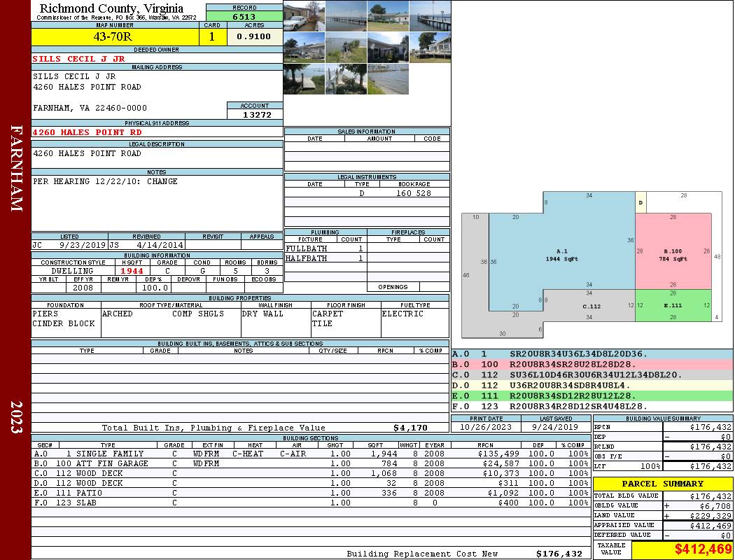The width and height of the screenshot is (735, 560).
Task: Open the photo of the boat ramp under a tree
Action: tap(304, 79)
